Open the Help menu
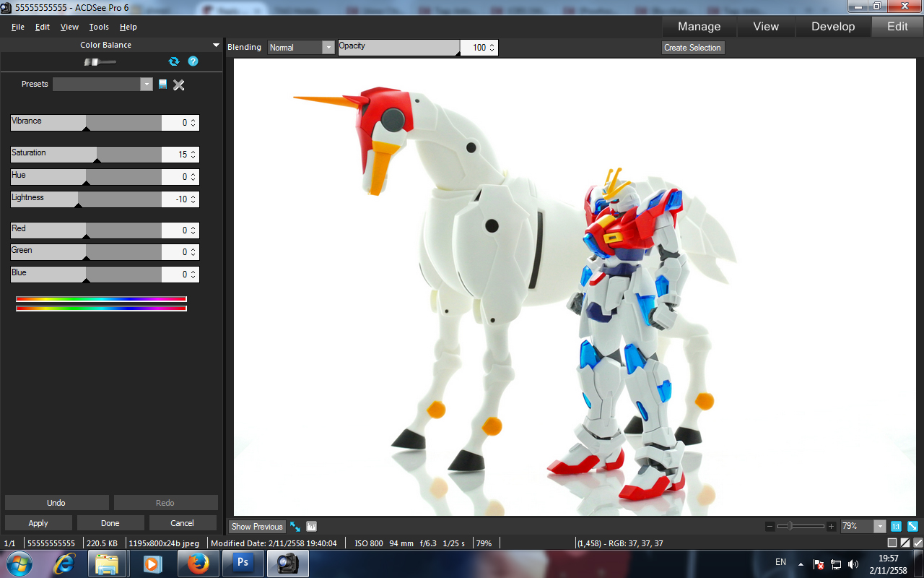The image size is (924, 578). tap(128, 27)
